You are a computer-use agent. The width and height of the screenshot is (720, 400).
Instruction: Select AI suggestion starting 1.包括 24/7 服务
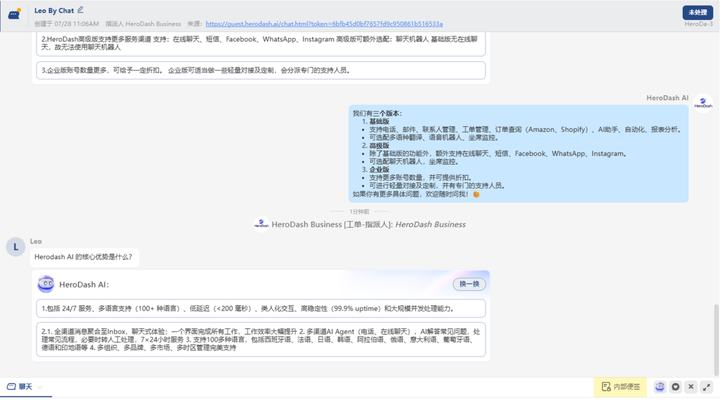[x=260, y=309]
